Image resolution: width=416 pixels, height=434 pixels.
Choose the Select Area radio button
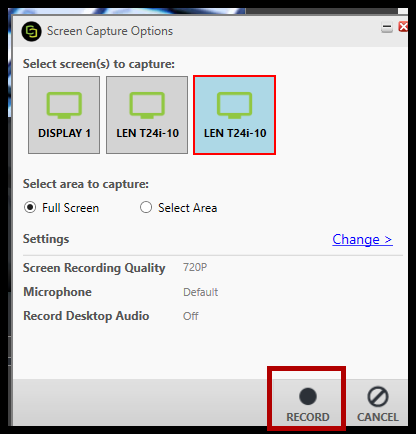tap(146, 207)
